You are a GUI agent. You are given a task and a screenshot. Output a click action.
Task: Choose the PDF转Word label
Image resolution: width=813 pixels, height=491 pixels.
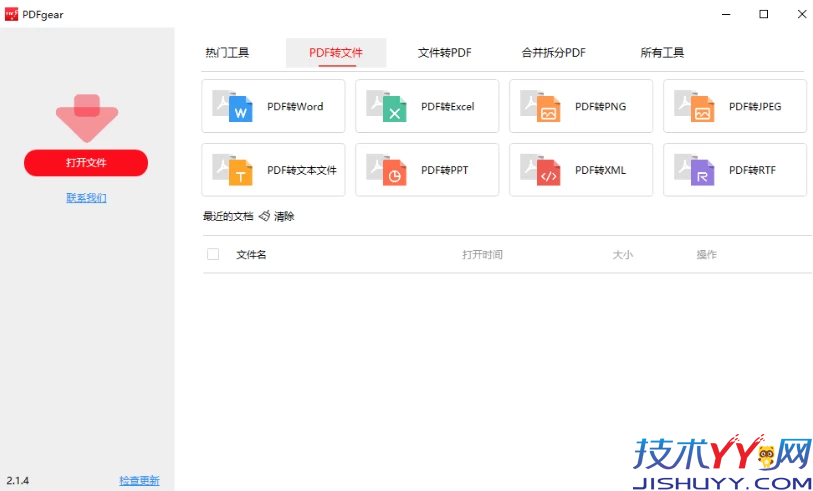pyautogui.click(x=295, y=106)
